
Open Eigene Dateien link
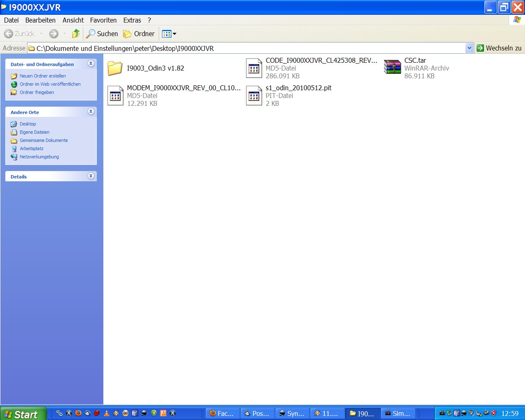tap(34, 132)
